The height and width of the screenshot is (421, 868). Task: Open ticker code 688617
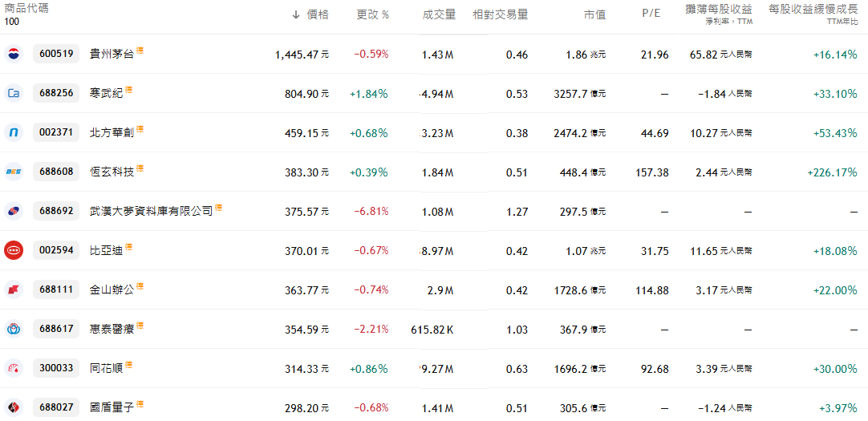56,329
